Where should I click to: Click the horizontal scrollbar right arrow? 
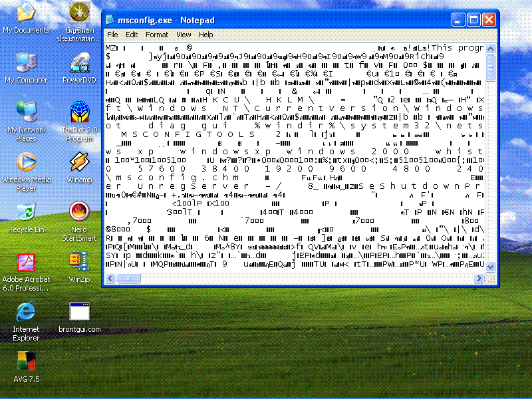click(x=479, y=278)
